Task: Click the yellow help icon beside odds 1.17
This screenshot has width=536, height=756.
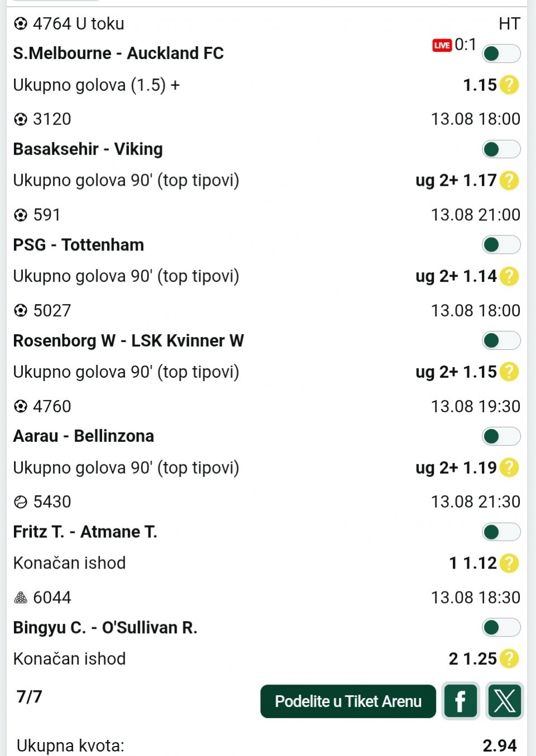Action: [x=509, y=180]
